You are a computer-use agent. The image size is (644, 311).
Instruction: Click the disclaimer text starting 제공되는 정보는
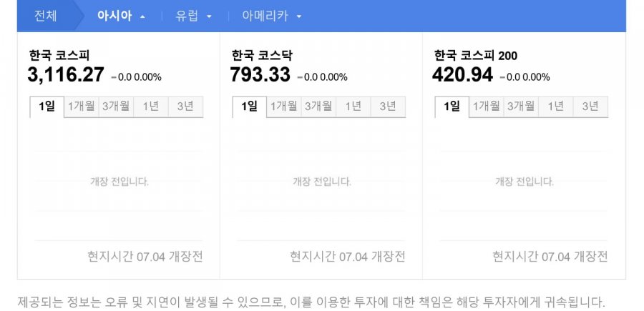[x=311, y=303]
